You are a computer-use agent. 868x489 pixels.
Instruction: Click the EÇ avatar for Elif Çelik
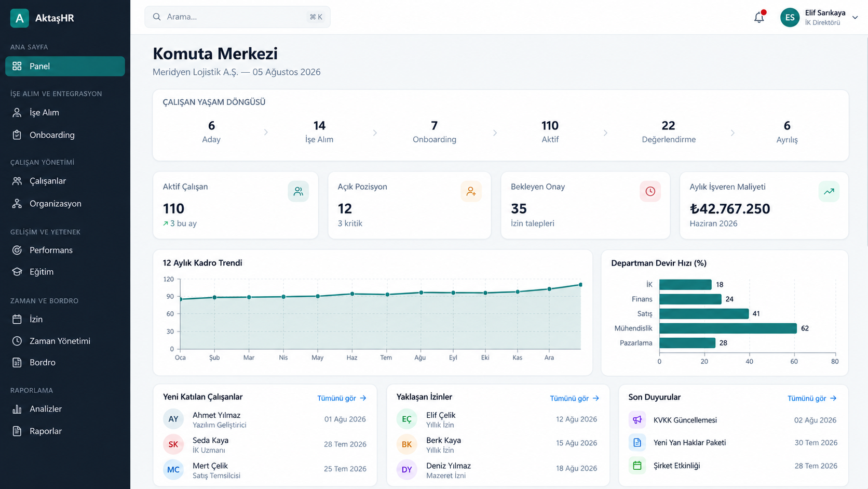point(407,419)
